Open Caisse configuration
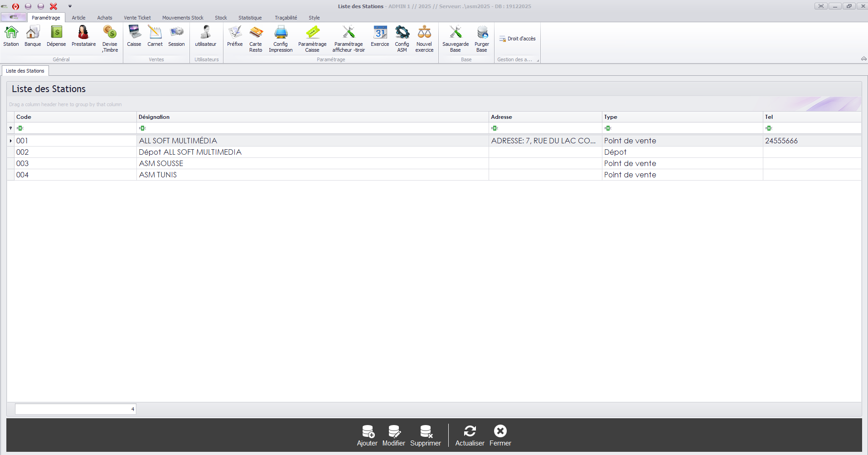 pyautogui.click(x=134, y=36)
